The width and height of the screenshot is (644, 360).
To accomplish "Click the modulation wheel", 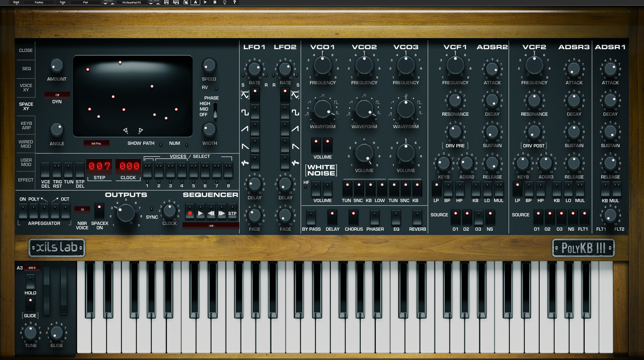I will 64,291.
